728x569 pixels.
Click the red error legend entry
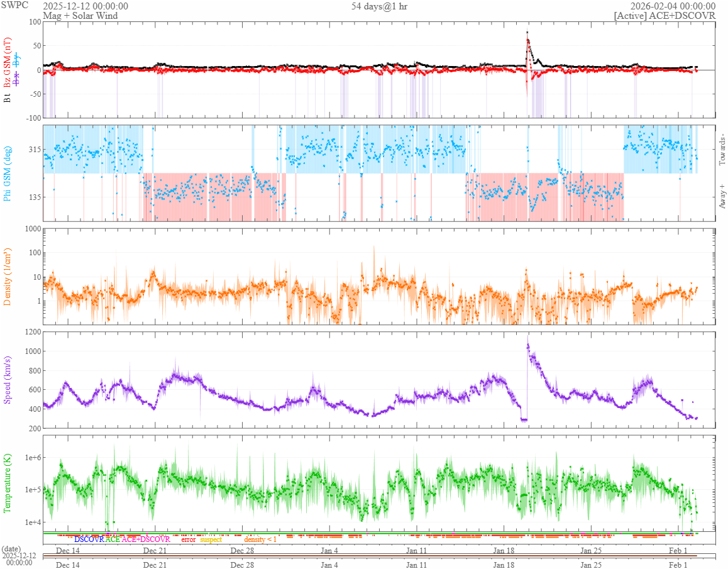[188, 539]
